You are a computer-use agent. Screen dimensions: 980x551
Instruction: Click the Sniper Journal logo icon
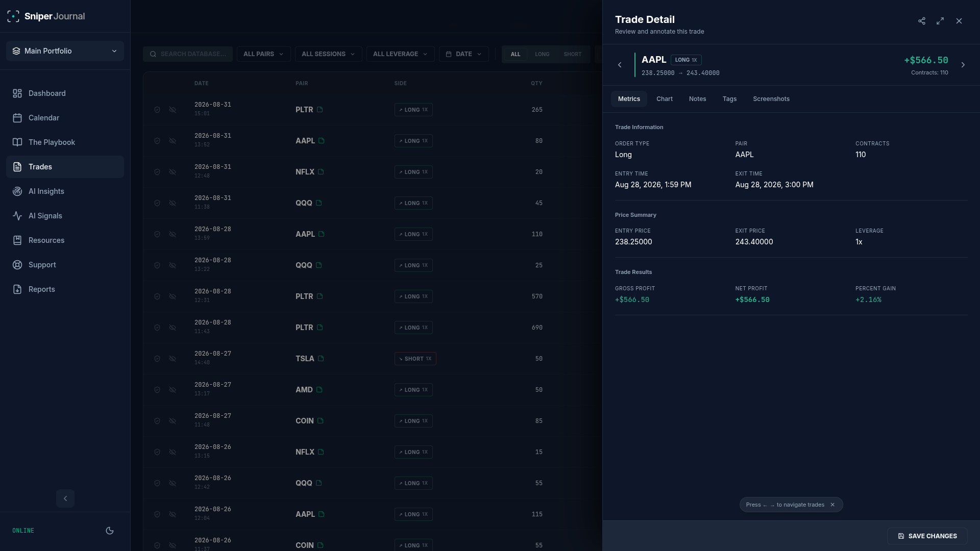(x=13, y=16)
